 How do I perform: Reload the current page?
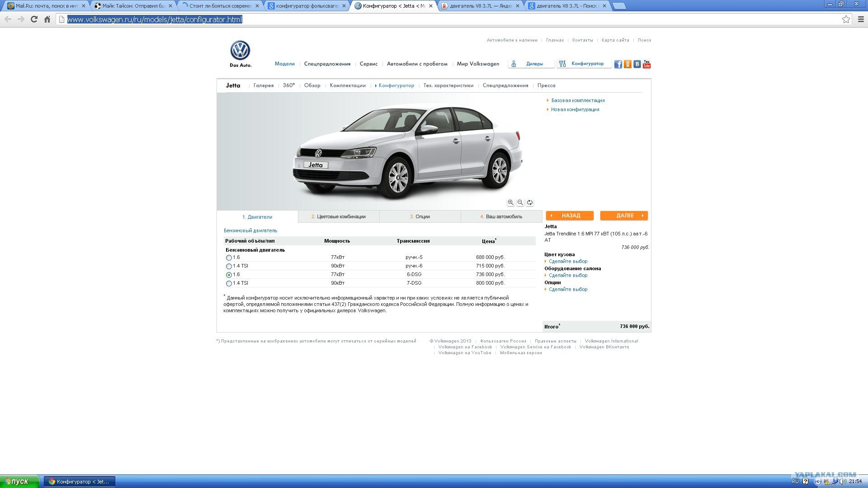pos(34,19)
